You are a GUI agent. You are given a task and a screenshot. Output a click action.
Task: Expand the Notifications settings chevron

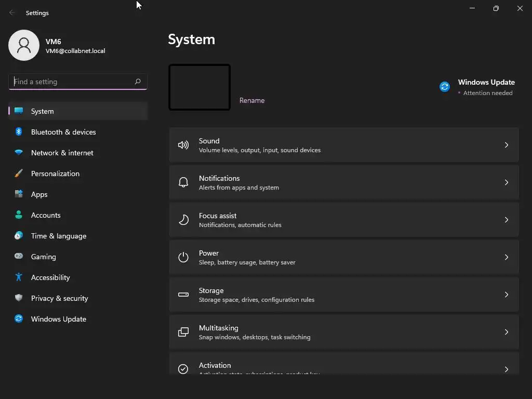point(507,182)
